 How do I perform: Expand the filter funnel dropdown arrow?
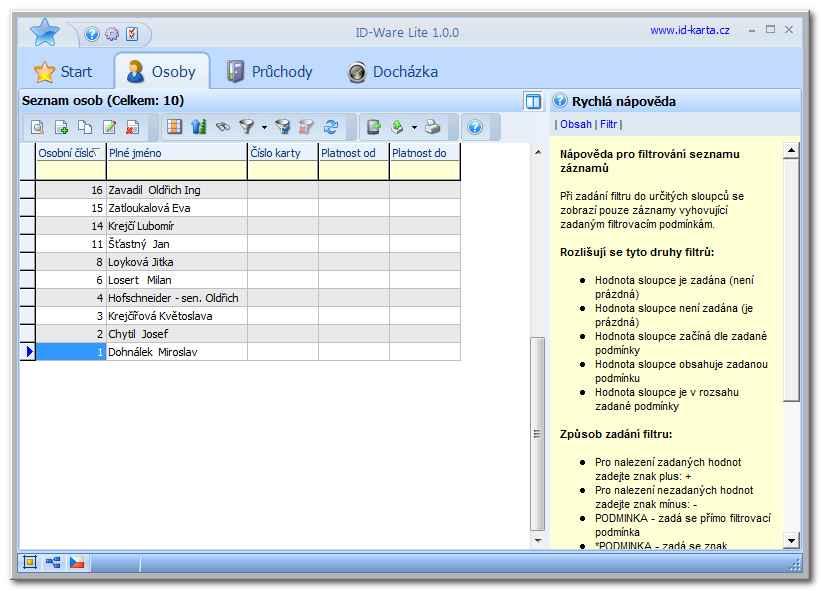click(264, 128)
